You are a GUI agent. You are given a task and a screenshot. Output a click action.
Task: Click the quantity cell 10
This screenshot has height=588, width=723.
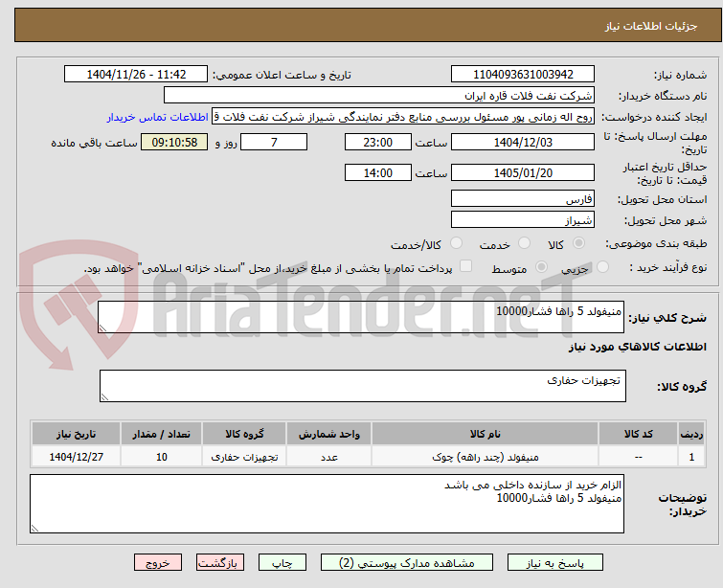point(161,457)
